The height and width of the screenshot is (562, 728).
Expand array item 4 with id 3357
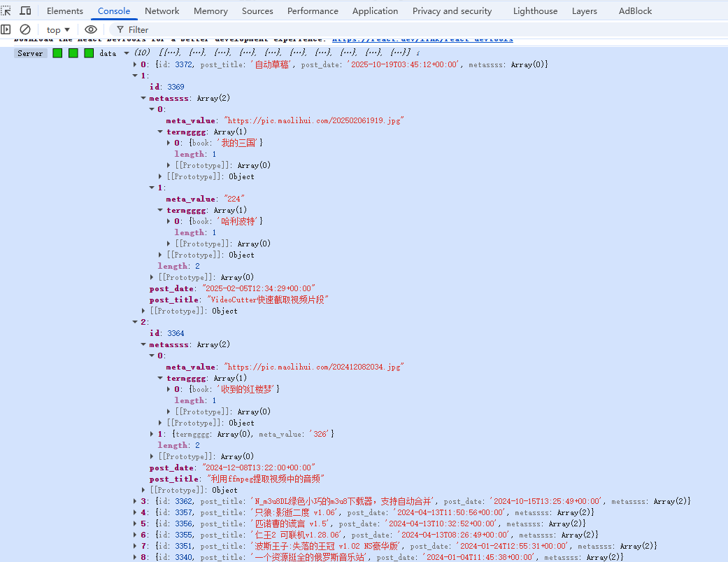[x=135, y=512]
